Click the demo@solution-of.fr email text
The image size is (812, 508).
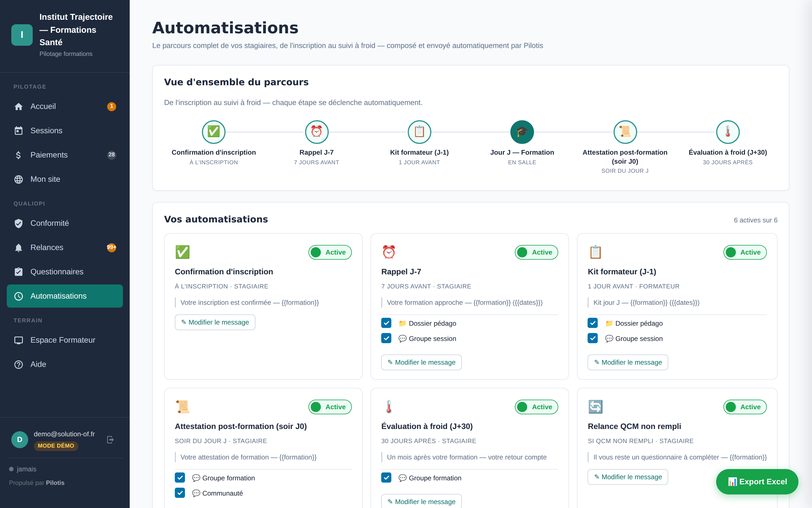tap(64, 434)
